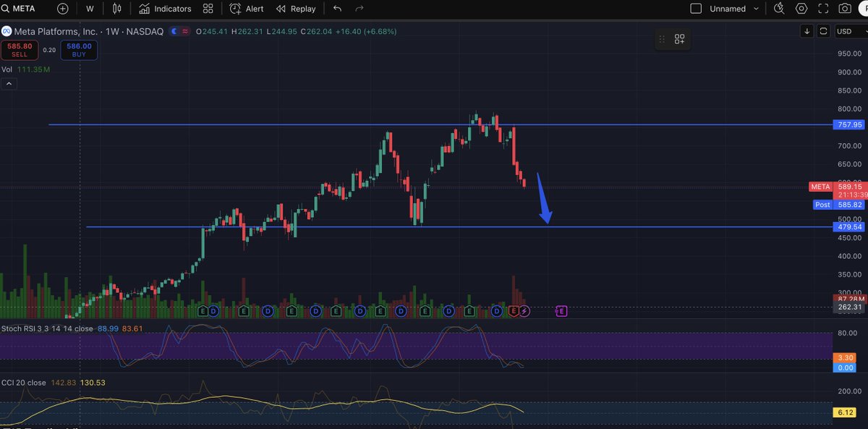868x429 pixels.
Task: Click the Meta logo icon in the legend
Action: click(7, 31)
